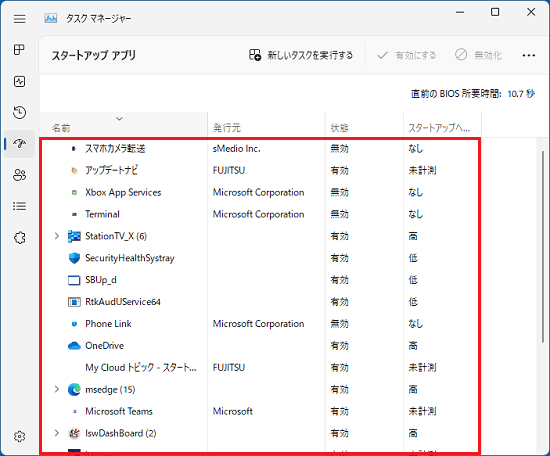The image size is (550, 456).
Task: Open the more options ellipsis menu
Action: [x=529, y=55]
